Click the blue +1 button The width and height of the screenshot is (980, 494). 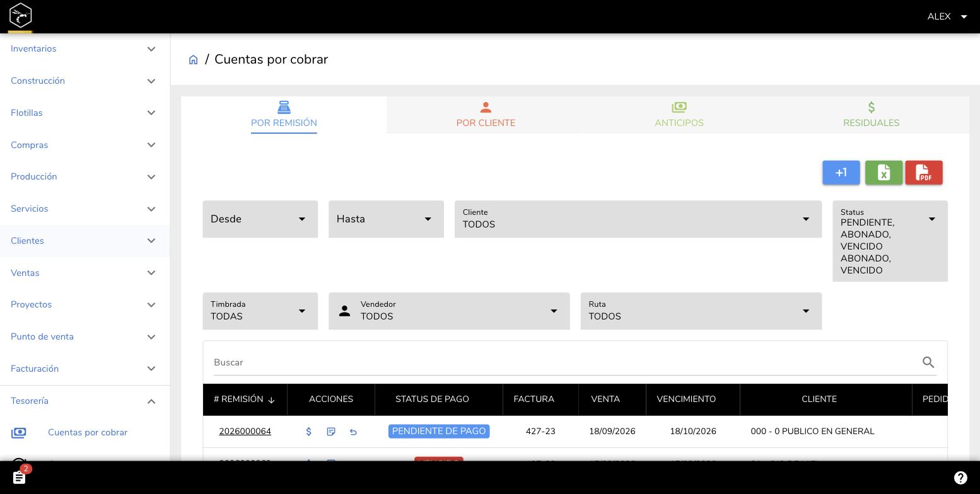pos(841,173)
